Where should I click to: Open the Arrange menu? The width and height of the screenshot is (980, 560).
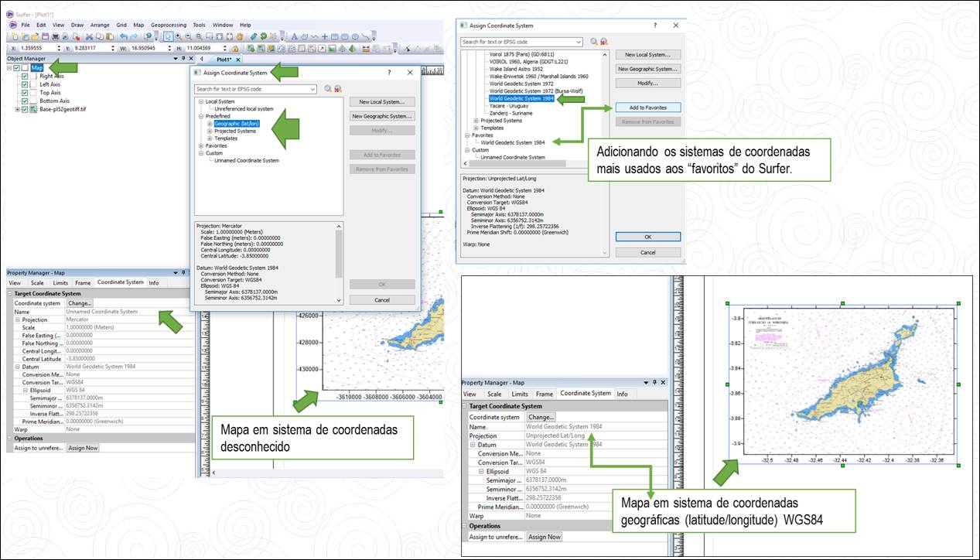pos(100,25)
